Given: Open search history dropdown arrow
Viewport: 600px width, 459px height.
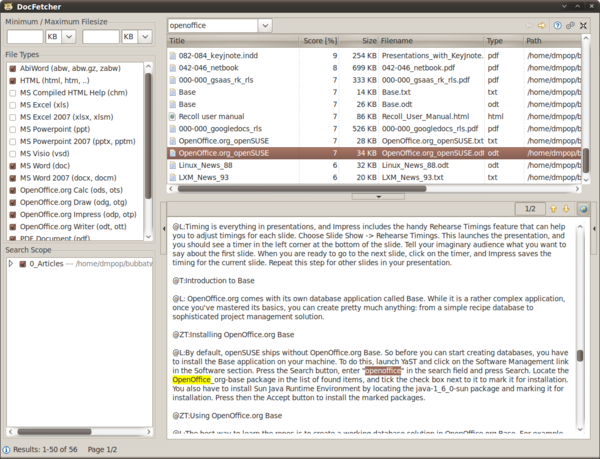Looking at the screenshot, I should click(x=265, y=26).
